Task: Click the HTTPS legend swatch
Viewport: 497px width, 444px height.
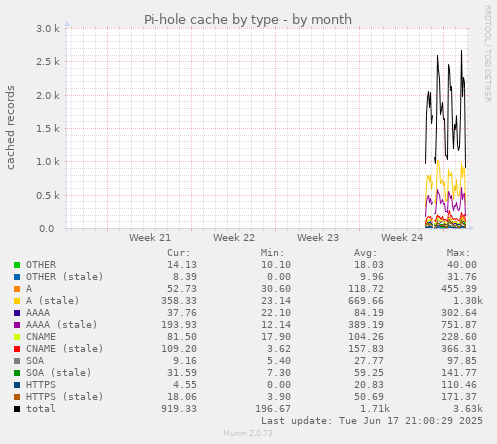Action: point(17,385)
